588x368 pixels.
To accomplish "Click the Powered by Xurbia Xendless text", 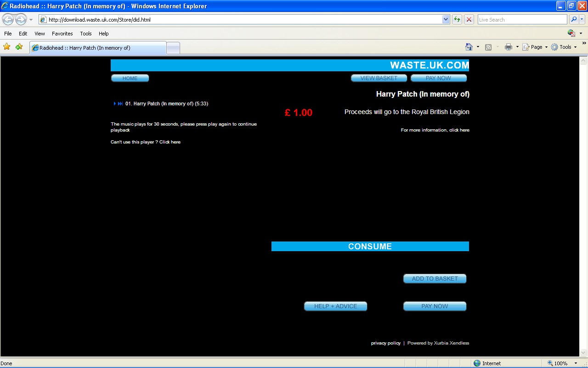I will tap(438, 343).
